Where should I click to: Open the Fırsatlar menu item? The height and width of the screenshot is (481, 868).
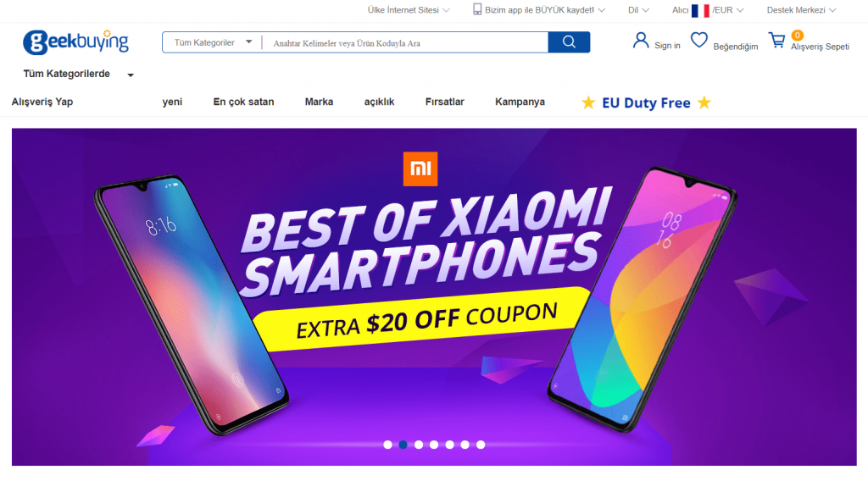click(x=444, y=102)
